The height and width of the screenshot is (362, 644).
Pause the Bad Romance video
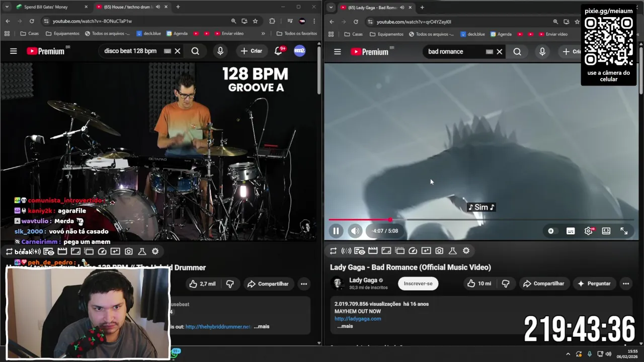[x=336, y=231]
